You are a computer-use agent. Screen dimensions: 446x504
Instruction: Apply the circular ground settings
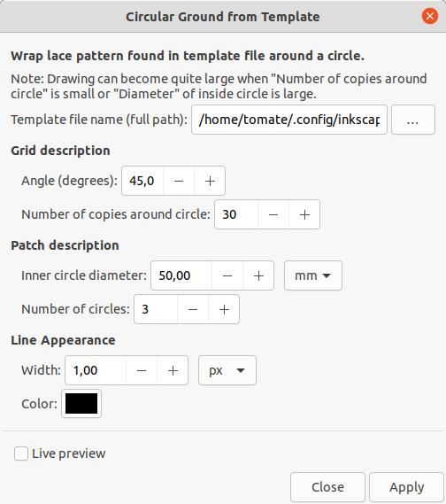(406, 487)
